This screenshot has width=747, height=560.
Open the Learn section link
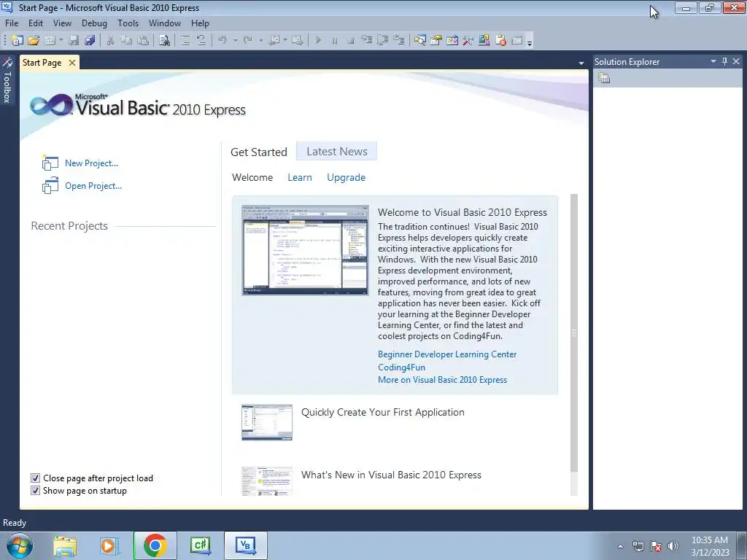300,177
